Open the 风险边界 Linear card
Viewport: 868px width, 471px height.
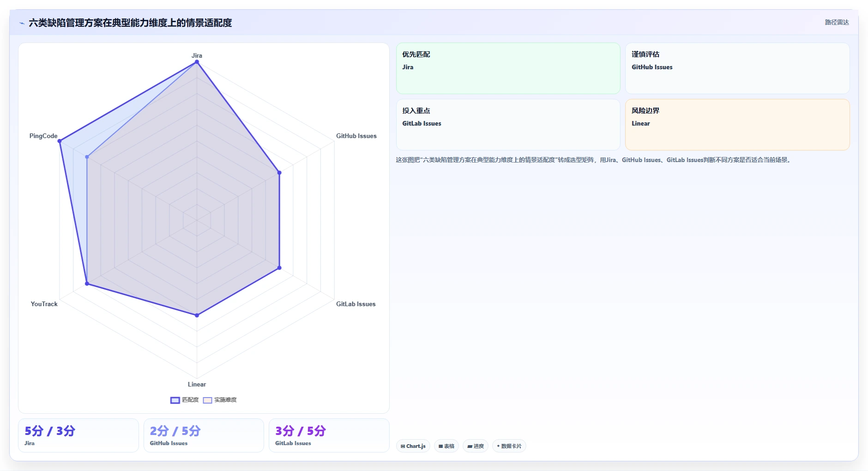point(737,125)
